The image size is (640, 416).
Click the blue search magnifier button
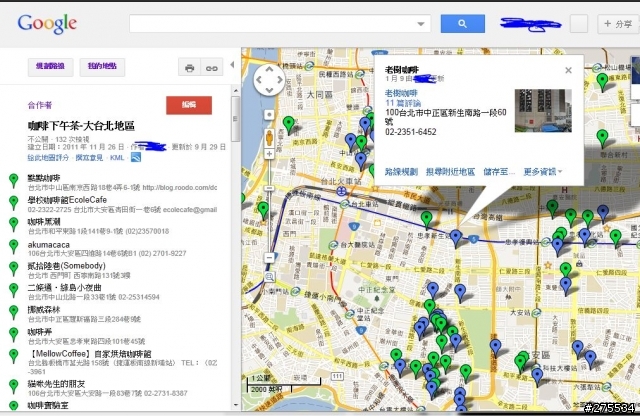coord(462,24)
